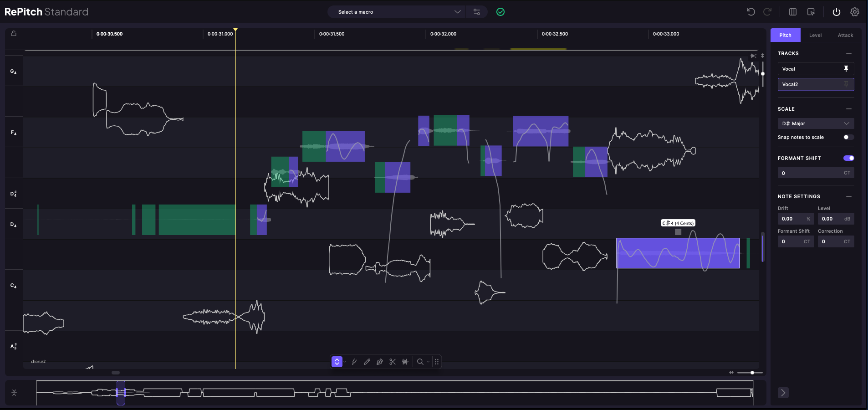Open the Select a macro dropdown

click(396, 12)
